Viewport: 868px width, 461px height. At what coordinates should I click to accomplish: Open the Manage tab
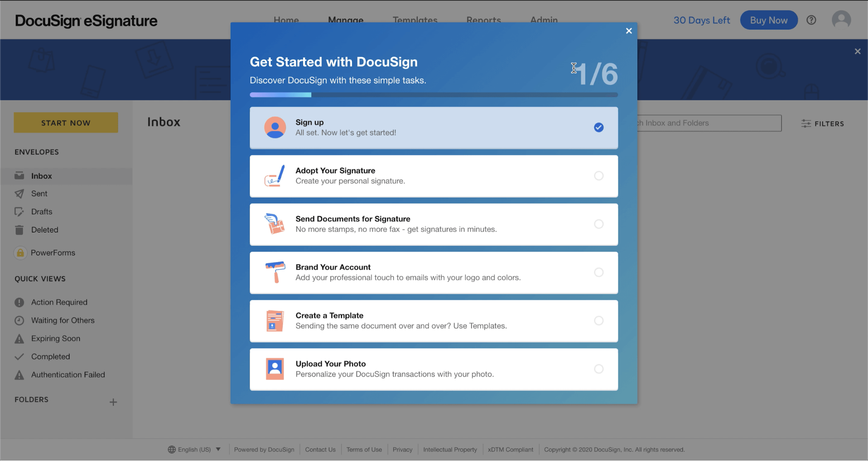click(x=346, y=20)
